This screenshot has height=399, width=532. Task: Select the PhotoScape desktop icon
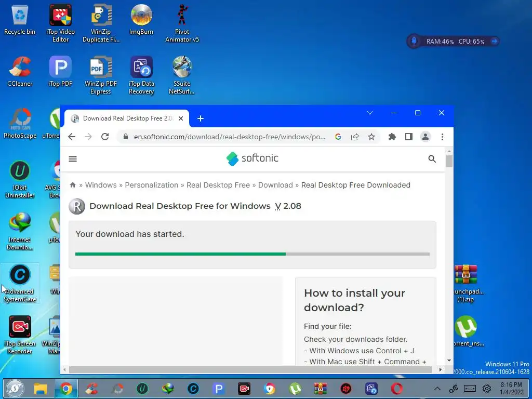[20, 124]
